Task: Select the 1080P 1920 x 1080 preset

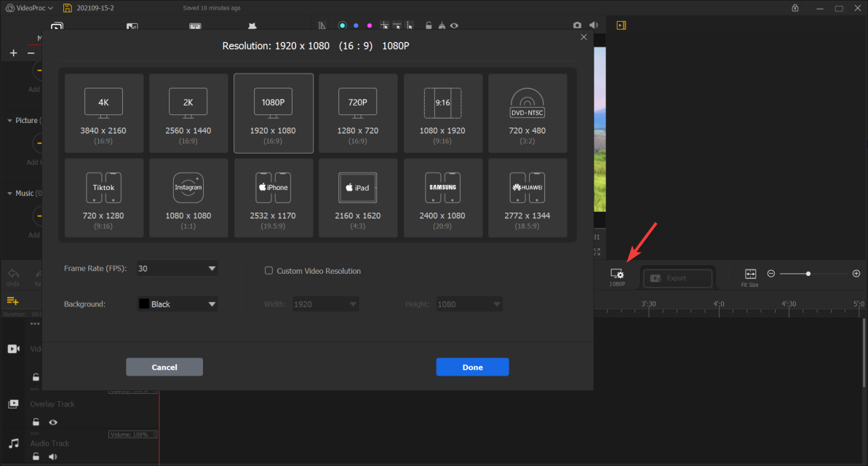Action: 274,113
